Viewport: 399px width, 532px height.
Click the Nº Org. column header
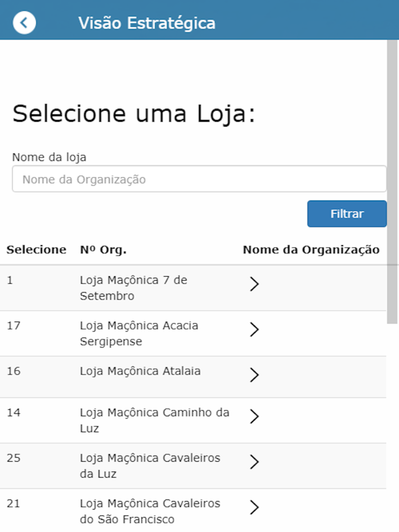(x=103, y=250)
